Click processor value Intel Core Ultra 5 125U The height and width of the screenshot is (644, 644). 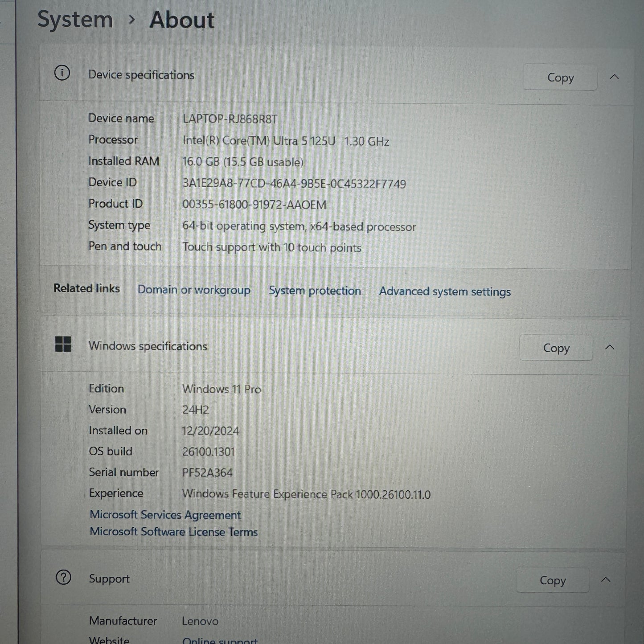pyautogui.click(x=286, y=141)
